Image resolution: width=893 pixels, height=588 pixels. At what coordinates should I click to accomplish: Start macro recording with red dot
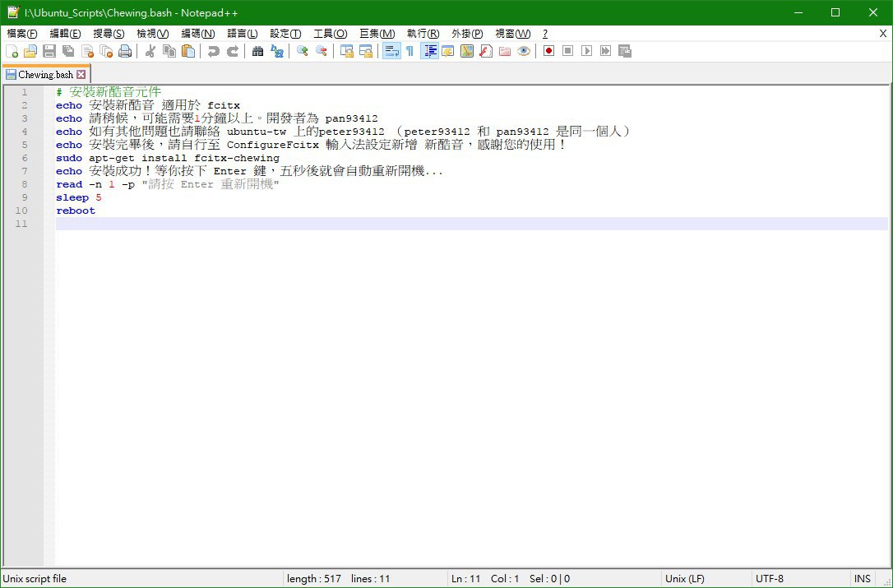(548, 51)
